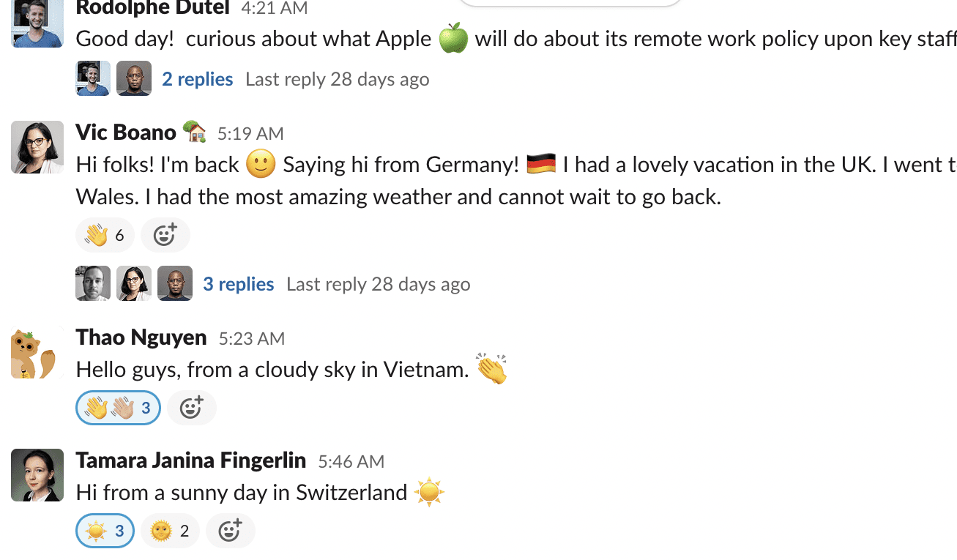This screenshot has height=560, width=957.
Task: Open thread via first replier avatar under Vic's message
Action: pyautogui.click(x=93, y=284)
